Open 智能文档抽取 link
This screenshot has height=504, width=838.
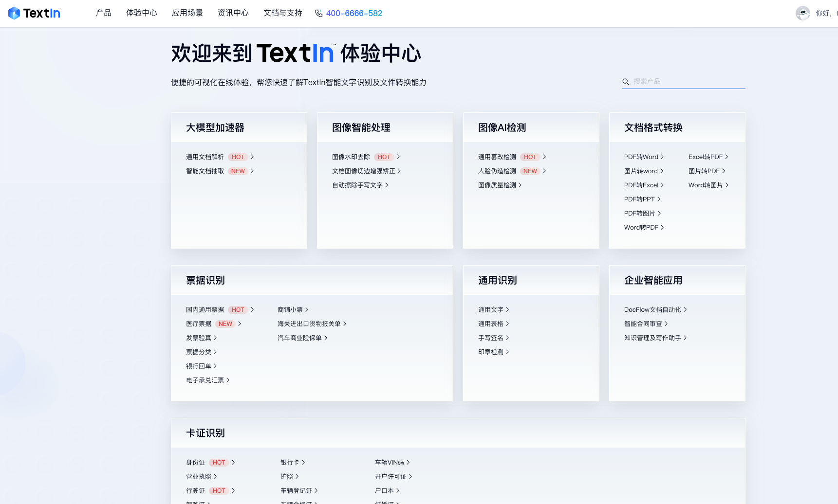(x=205, y=171)
